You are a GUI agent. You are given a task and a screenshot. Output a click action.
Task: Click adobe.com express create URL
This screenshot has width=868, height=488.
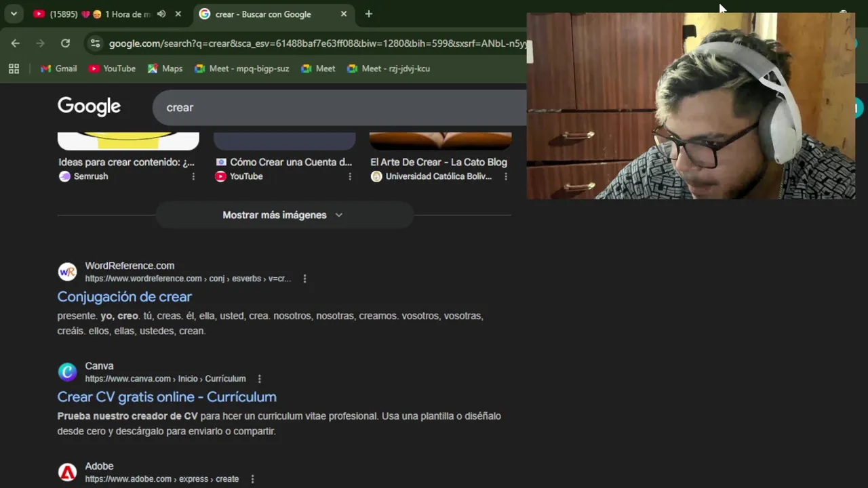tap(162, 479)
